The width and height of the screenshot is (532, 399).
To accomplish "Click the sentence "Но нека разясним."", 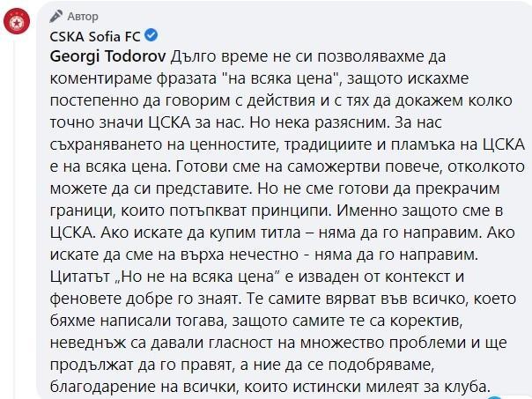I will (321, 122).
